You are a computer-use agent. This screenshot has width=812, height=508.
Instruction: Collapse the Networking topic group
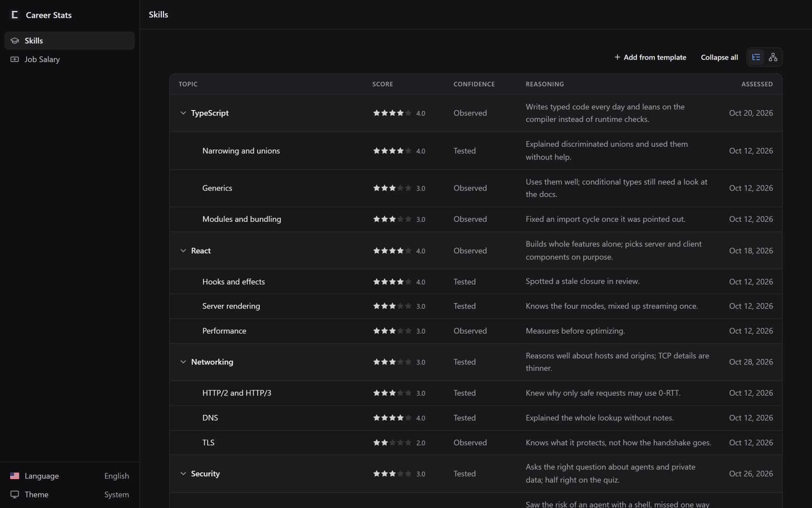[183, 362]
